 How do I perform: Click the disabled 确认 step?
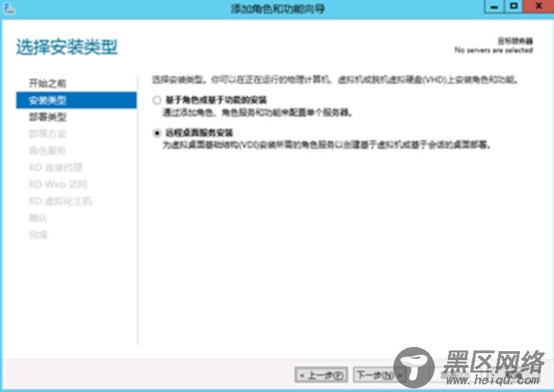point(38,218)
